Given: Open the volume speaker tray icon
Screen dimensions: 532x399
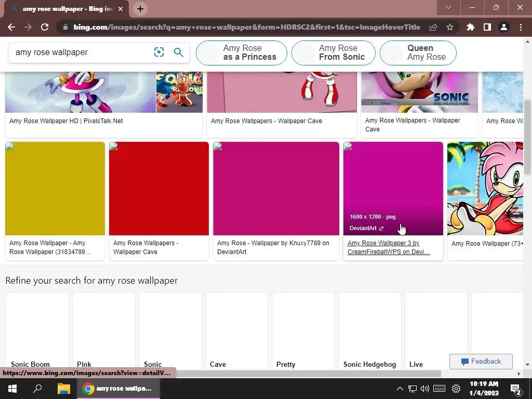Looking at the screenshot, I should tap(424, 389).
